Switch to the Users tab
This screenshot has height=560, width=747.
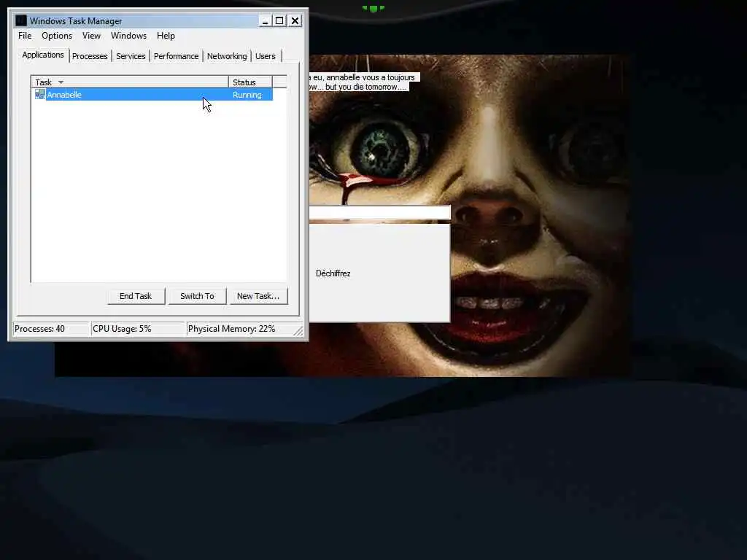point(266,56)
